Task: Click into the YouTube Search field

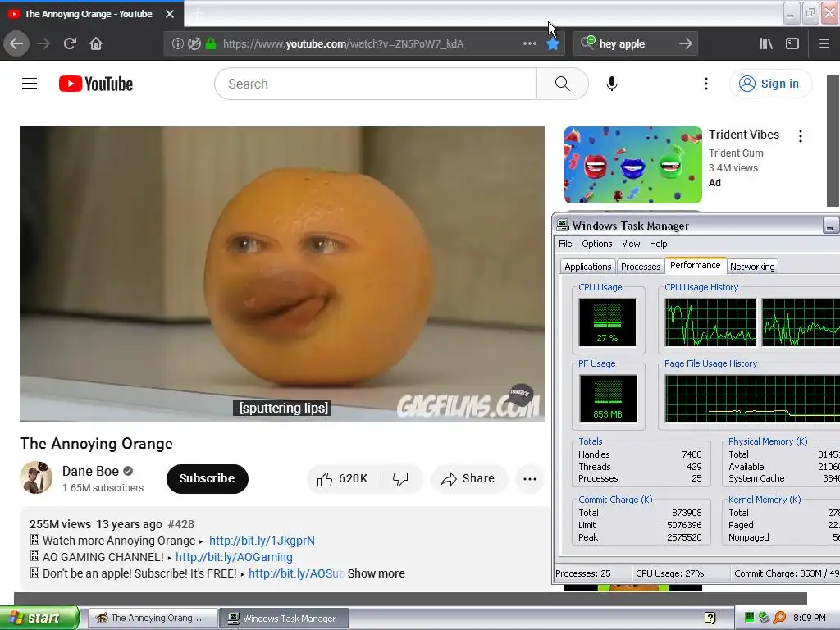Action: click(x=376, y=84)
